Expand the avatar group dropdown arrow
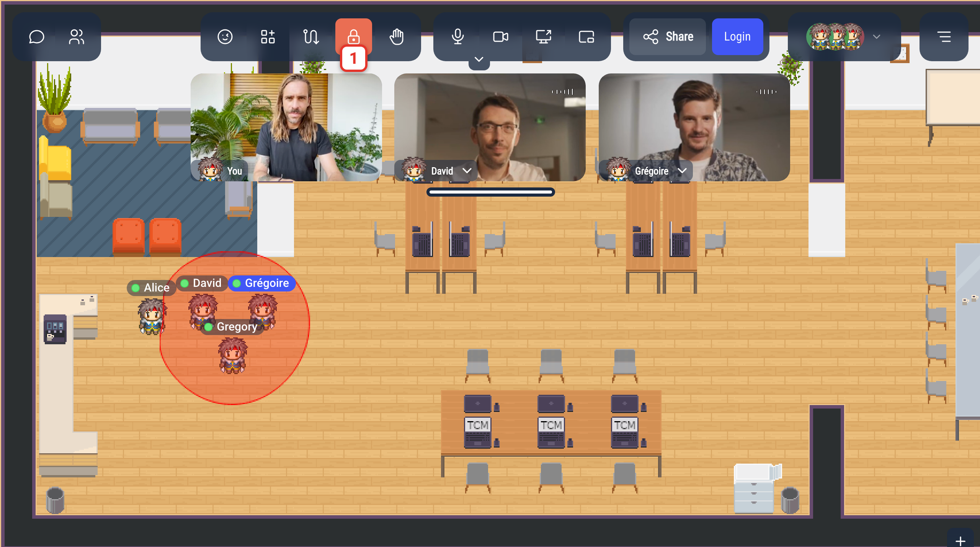The height and width of the screenshot is (547, 980). (877, 37)
